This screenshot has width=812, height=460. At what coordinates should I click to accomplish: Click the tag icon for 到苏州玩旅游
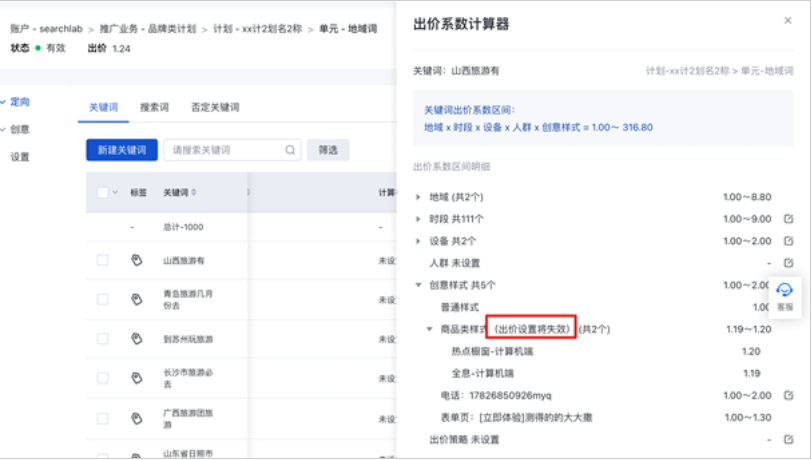click(137, 339)
